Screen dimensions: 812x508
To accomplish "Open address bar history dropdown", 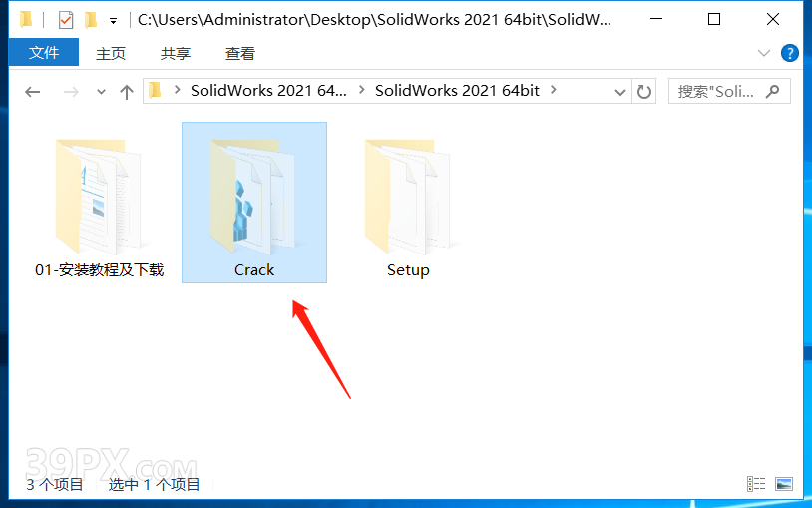I will 619,92.
